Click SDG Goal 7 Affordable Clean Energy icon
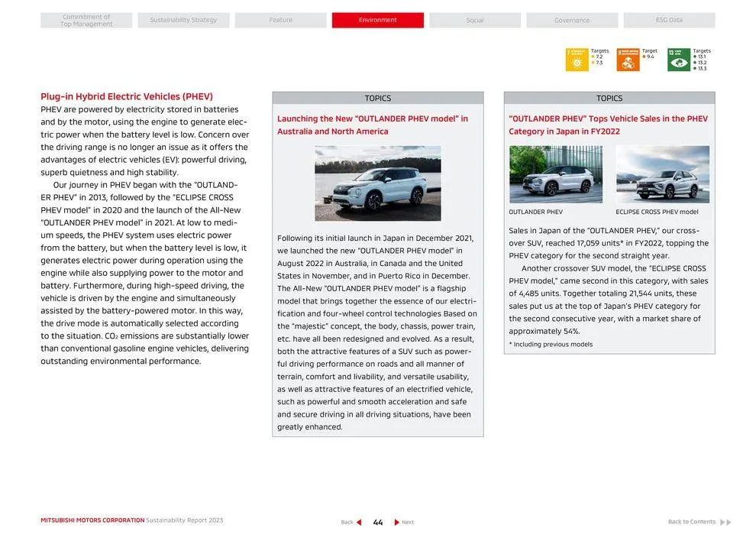The width and height of the screenshot is (756, 535). 576,59
